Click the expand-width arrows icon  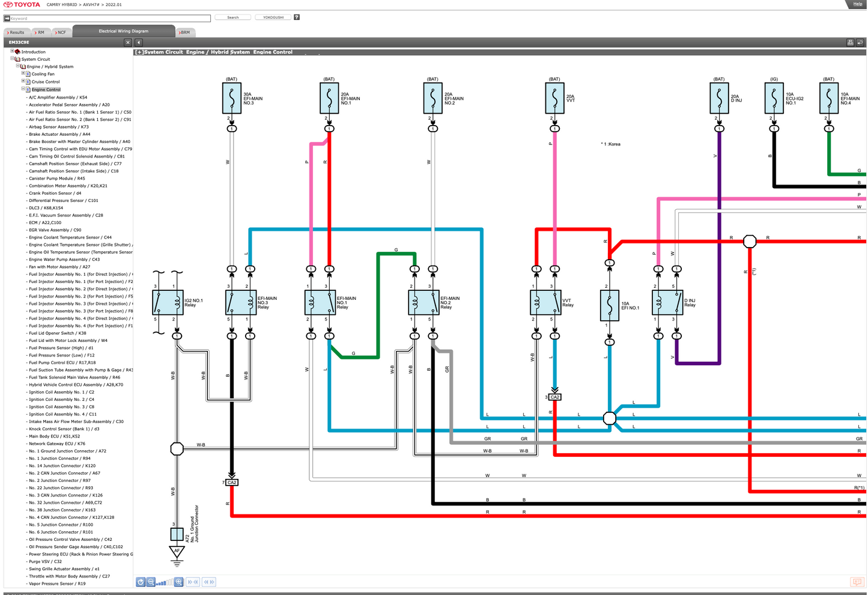click(208, 582)
